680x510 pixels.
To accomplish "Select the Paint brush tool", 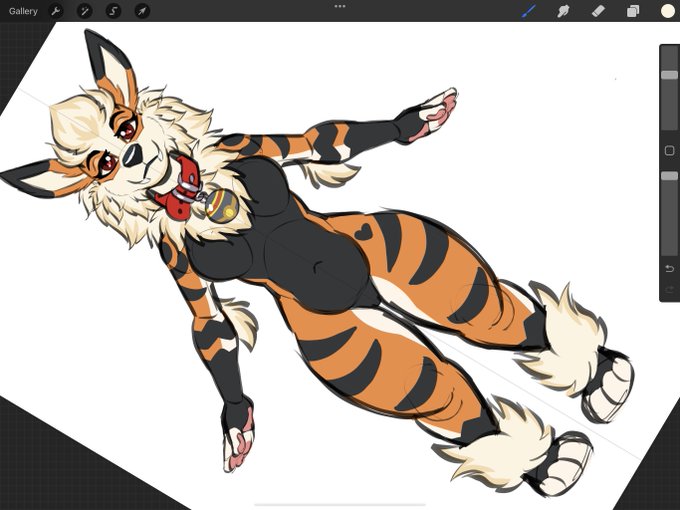I will [528, 11].
